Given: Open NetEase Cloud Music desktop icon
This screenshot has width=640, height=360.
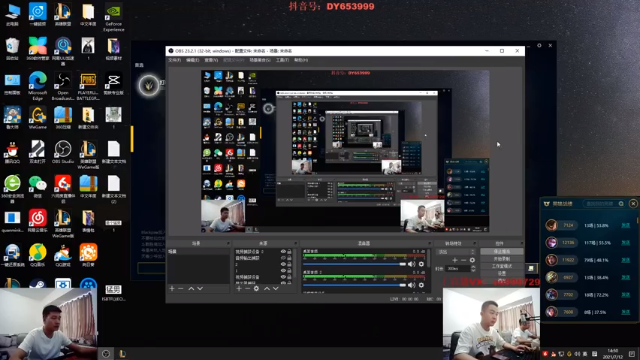Looking at the screenshot, I should (x=38, y=221).
